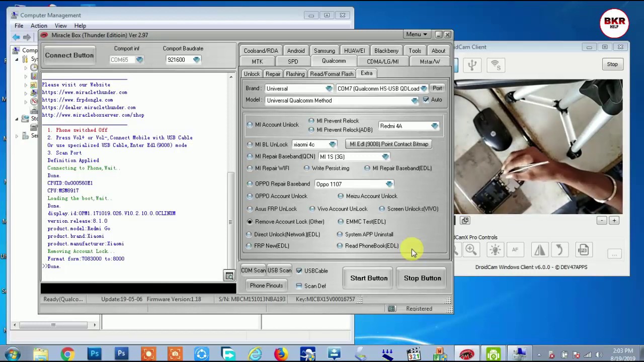Click DroidCam more options ellipsis button

point(614,254)
